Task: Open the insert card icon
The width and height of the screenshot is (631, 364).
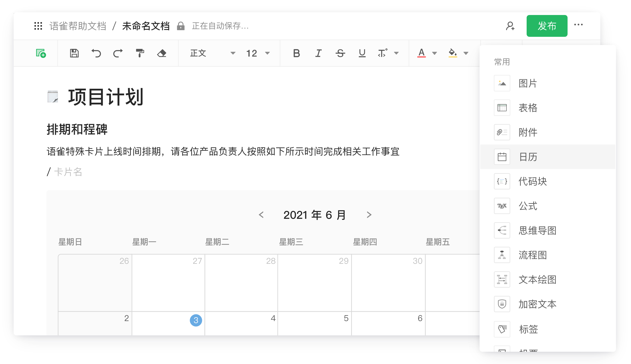Action: point(41,53)
